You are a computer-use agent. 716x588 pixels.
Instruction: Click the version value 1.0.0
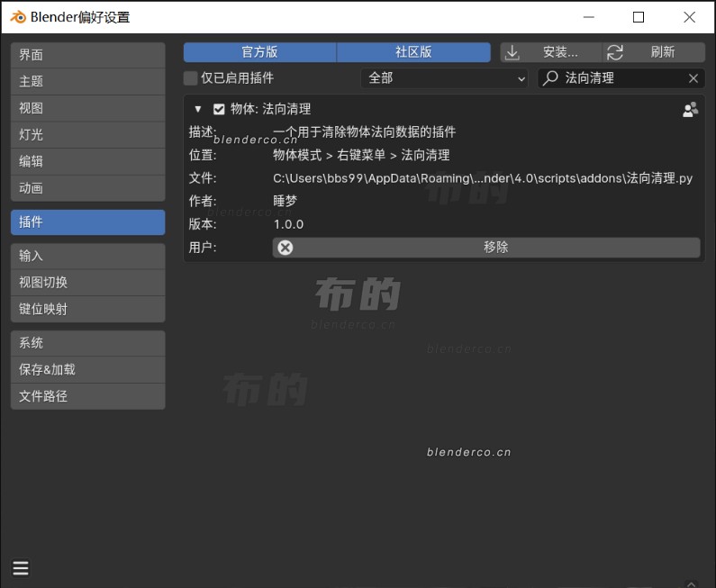tap(288, 224)
